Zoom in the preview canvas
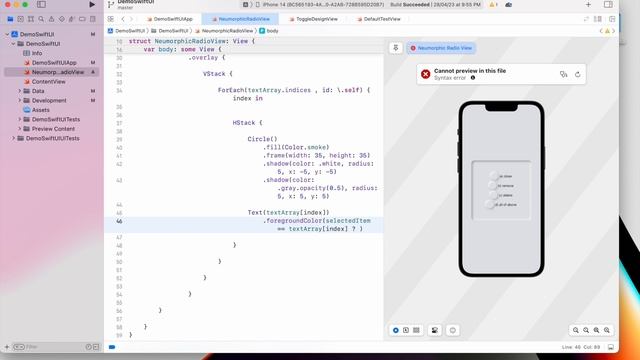 click(607, 330)
